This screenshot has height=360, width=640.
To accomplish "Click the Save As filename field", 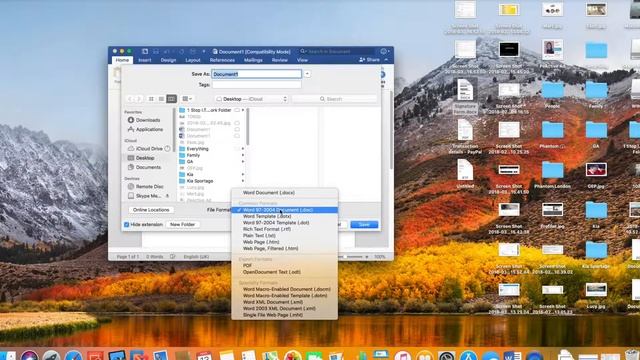I will pos(256,74).
